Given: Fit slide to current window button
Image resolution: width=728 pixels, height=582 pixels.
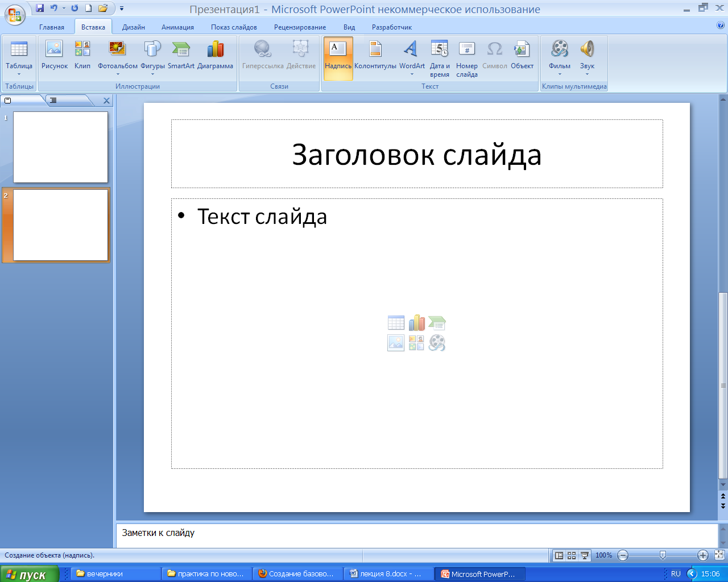Looking at the screenshot, I should pyautogui.click(x=719, y=555).
